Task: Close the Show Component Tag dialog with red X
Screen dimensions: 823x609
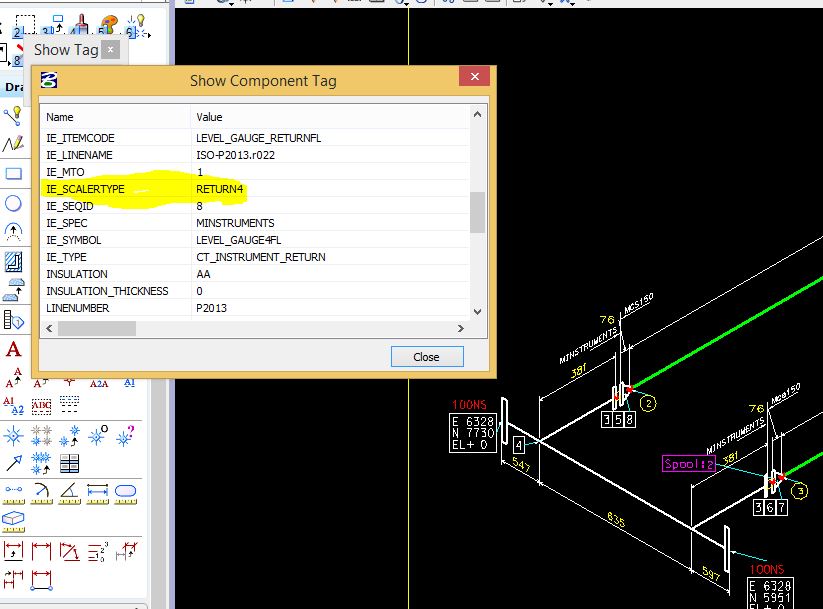Action: (x=474, y=77)
